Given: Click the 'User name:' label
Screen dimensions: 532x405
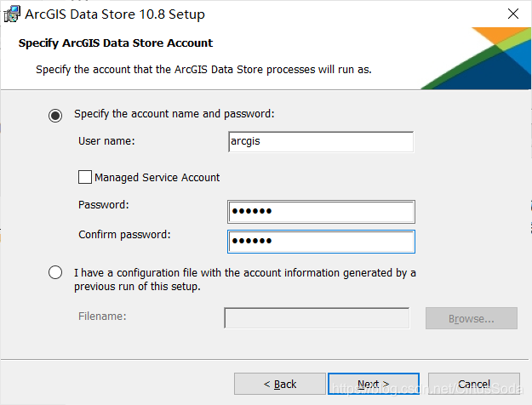Looking at the screenshot, I should tap(106, 141).
